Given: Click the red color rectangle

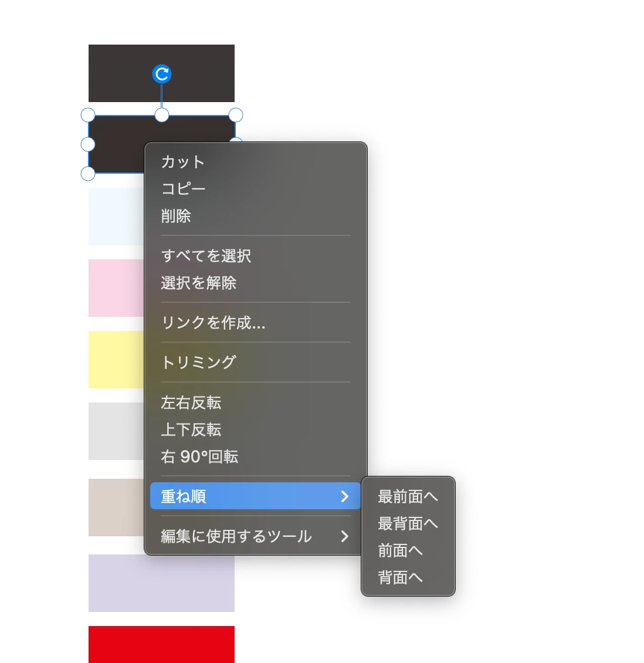Looking at the screenshot, I should click(161, 644).
